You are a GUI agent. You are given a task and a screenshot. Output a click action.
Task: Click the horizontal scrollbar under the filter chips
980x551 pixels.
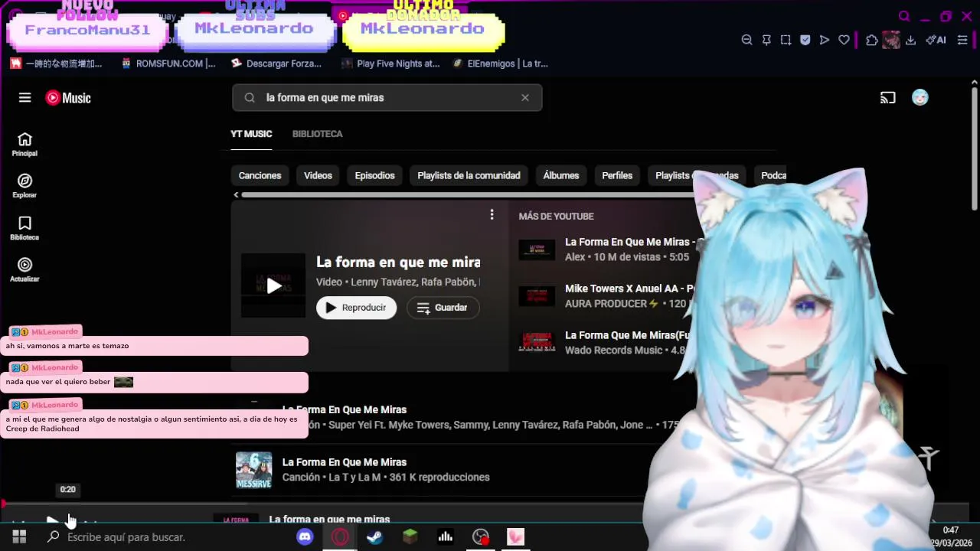click(x=467, y=195)
